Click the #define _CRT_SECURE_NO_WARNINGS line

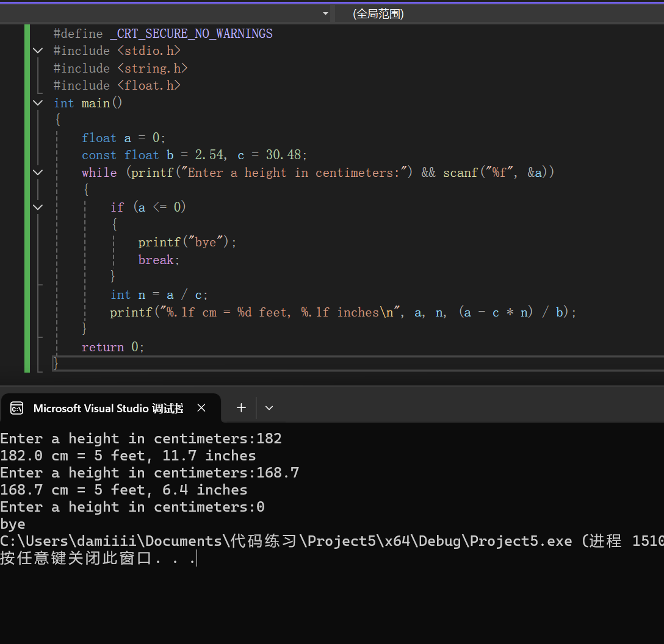pyautogui.click(x=163, y=34)
